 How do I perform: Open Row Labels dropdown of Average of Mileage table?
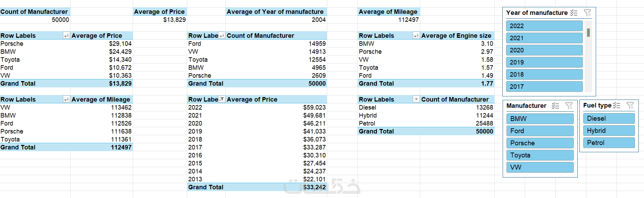[x=66, y=99]
